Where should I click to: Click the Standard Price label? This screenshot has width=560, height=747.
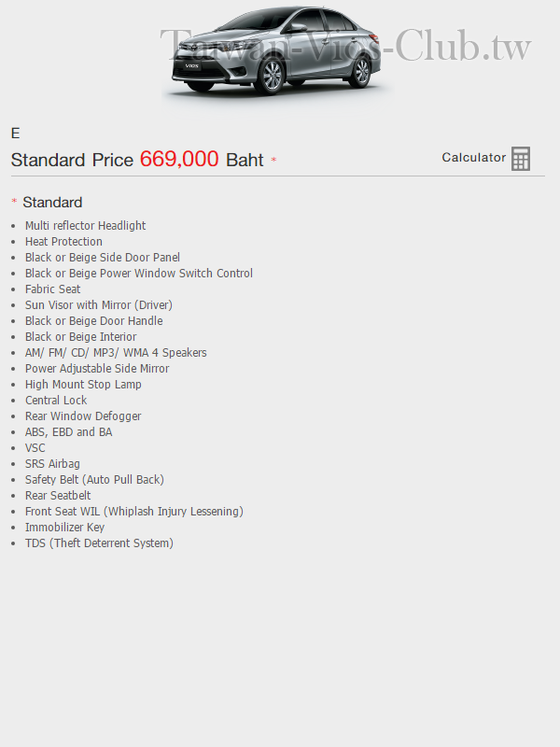pyautogui.click(x=72, y=160)
